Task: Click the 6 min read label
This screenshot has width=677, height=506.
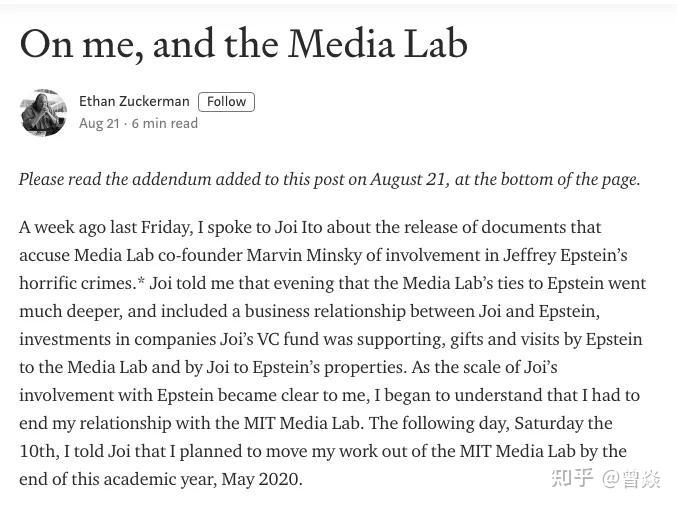Action: (165, 123)
